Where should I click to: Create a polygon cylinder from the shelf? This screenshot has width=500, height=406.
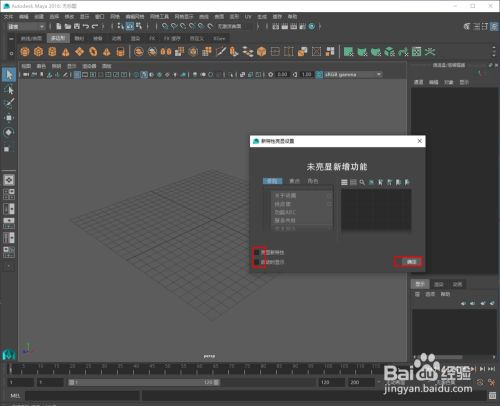[52, 52]
